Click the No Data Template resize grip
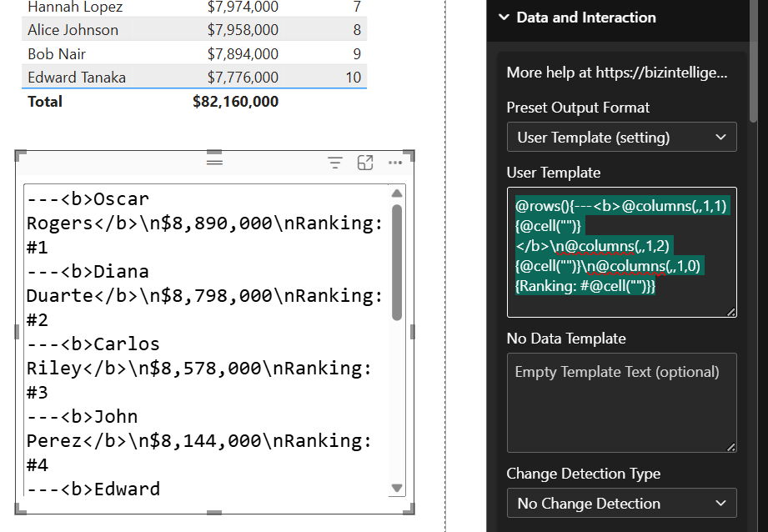The width and height of the screenshot is (768, 532). [730, 446]
